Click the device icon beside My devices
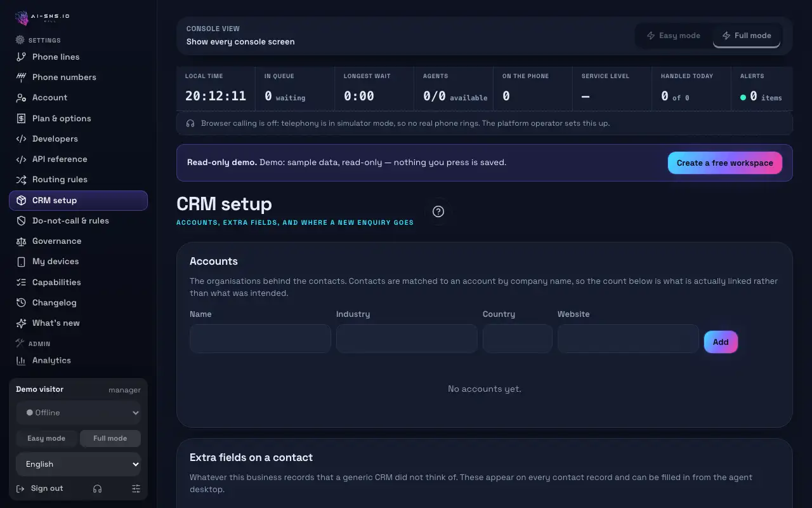This screenshot has width=812, height=508. click(x=21, y=262)
